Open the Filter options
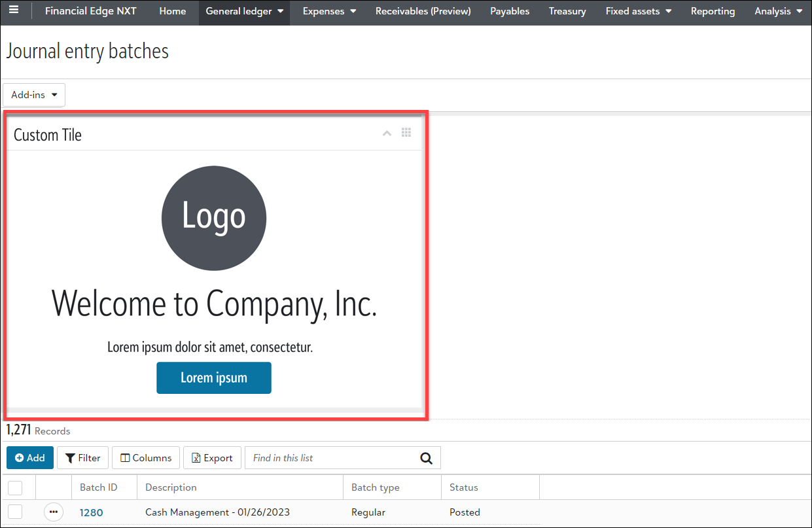 point(82,458)
